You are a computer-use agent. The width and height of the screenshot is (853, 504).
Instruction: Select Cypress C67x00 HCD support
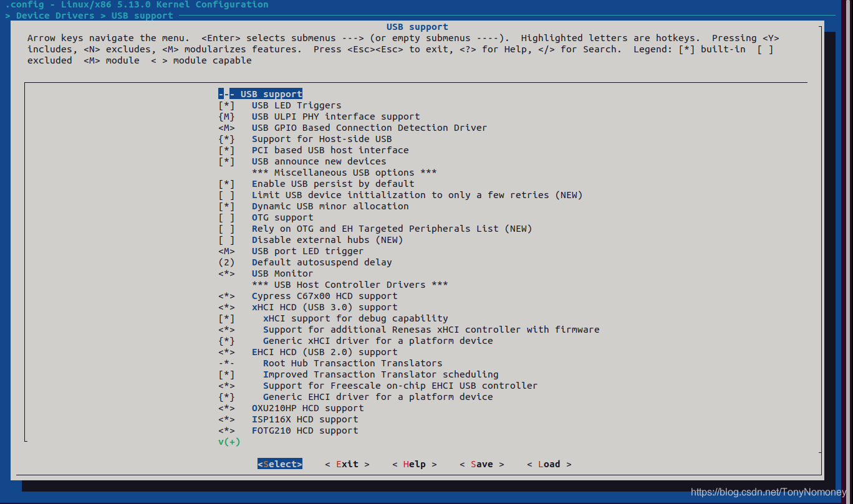click(324, 296)
